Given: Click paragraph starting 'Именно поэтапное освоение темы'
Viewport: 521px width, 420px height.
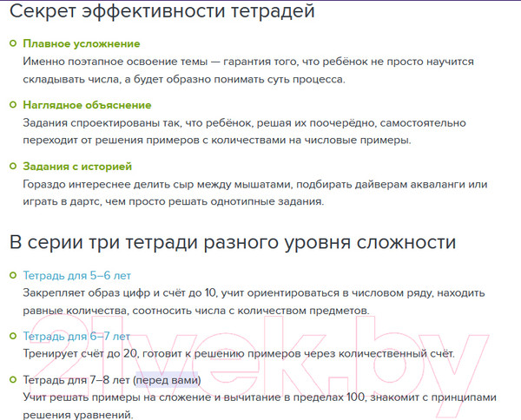Looking at the screenshot, I should 248,70.
